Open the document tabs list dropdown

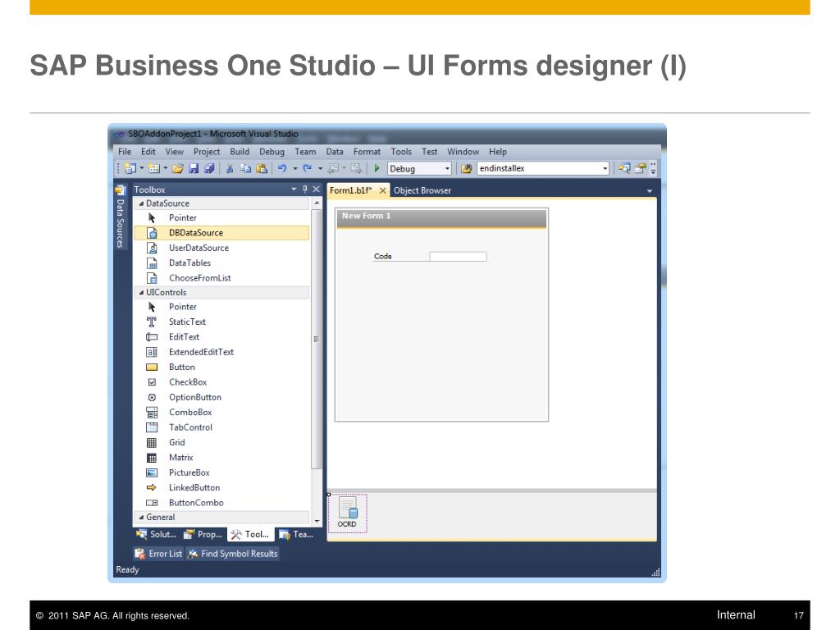(650, 190)
